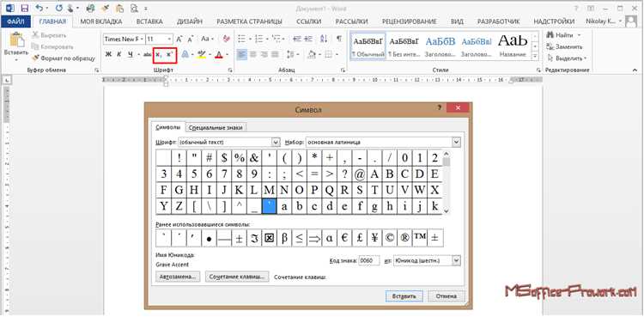
Task: Apply the yellow text highlight color
Action: [201, 54]
